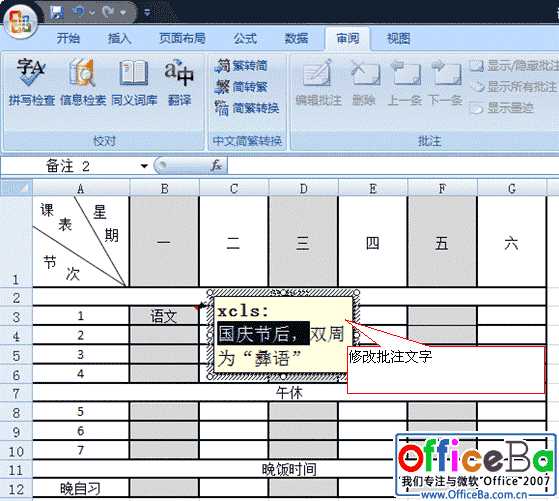
Task: Click the diagonal header cell 课表
Action: click(x=81, y=241)
